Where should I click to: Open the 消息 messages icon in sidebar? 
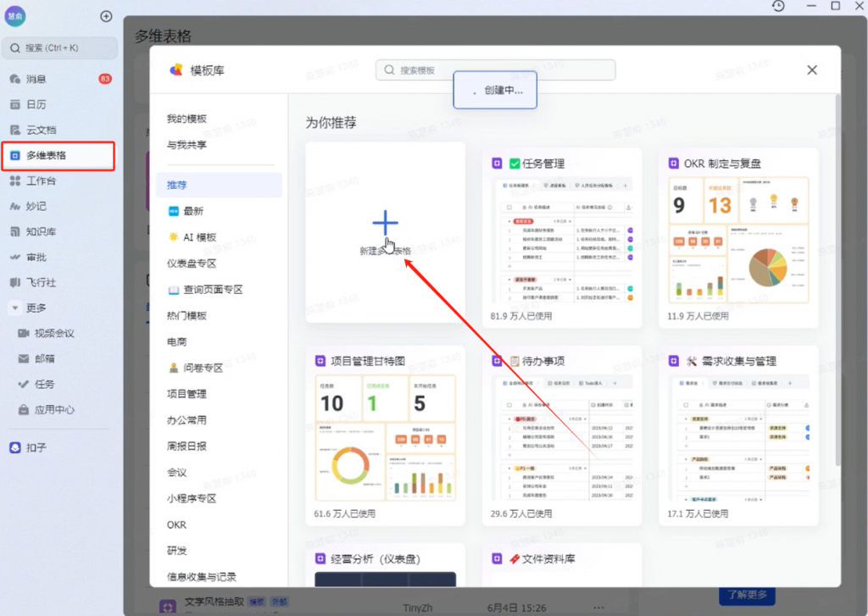click(15, 79)
